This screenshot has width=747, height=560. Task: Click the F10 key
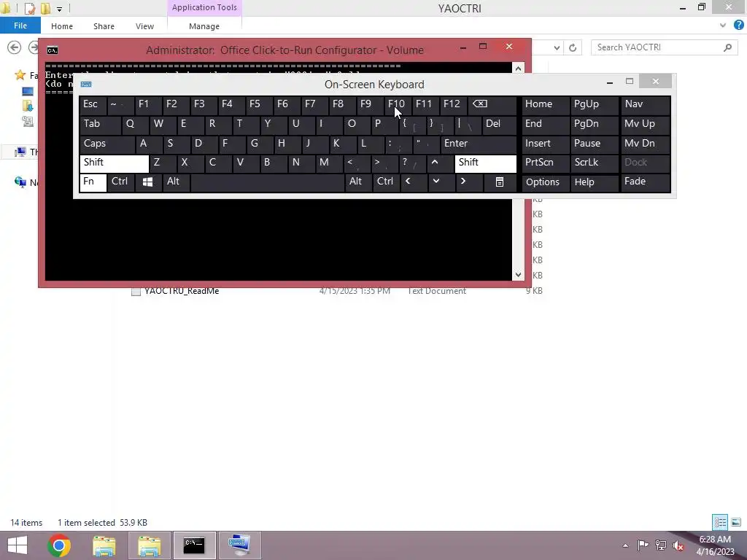tap(398, 105)
